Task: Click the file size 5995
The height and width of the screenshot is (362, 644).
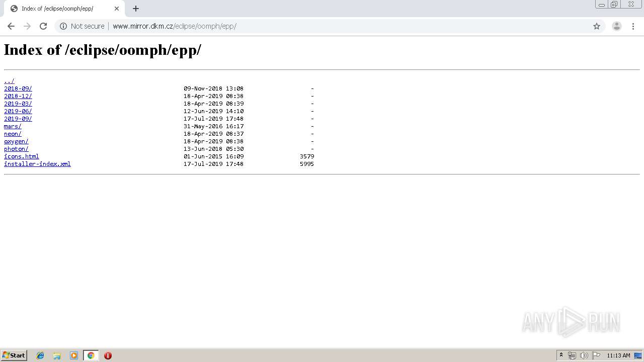Action: tap(307, 164)
